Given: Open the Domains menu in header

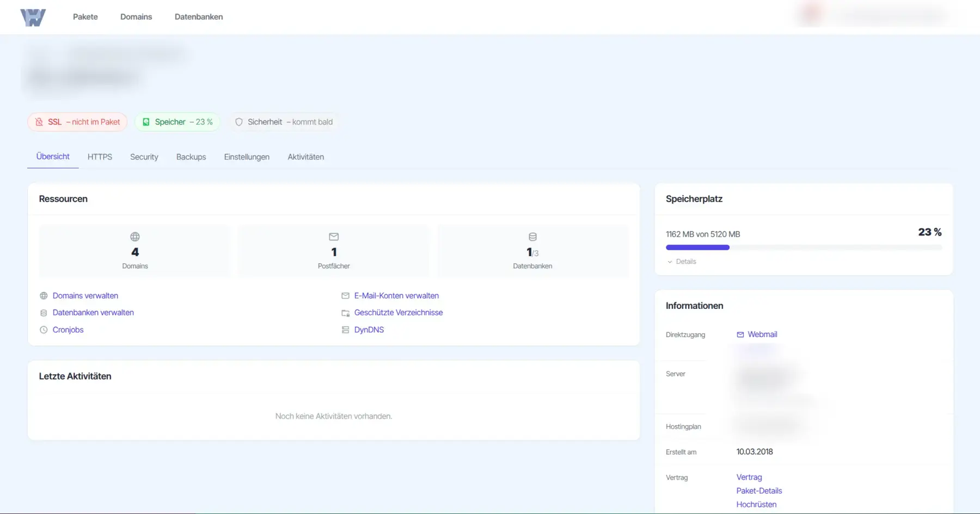Looking at the screenshot, I should [x=136, y=17].
